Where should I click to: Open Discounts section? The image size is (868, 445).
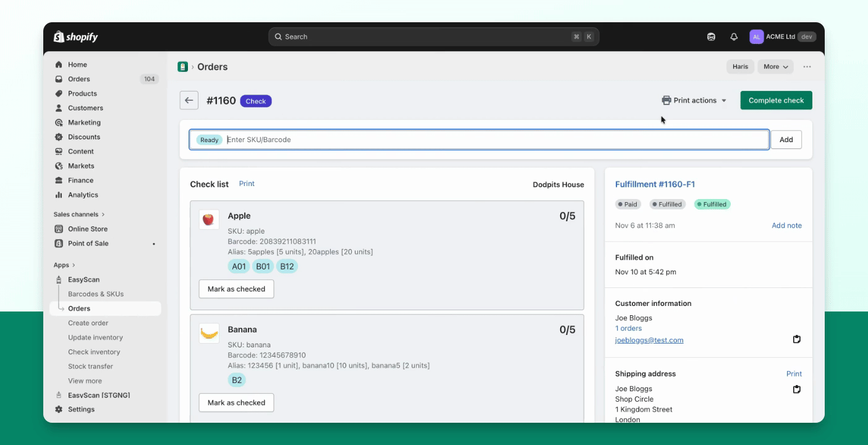pos(84,137)
